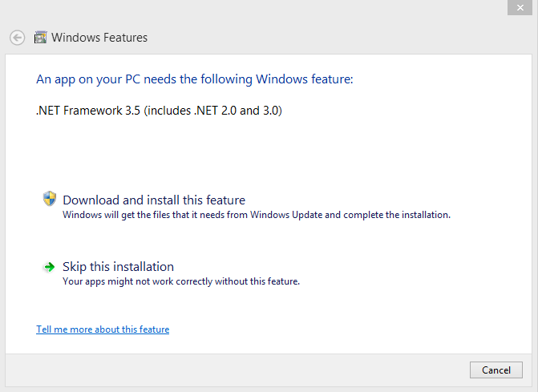
Task: Click the word "Download" in the install option
Action: (x=91, y=200)
